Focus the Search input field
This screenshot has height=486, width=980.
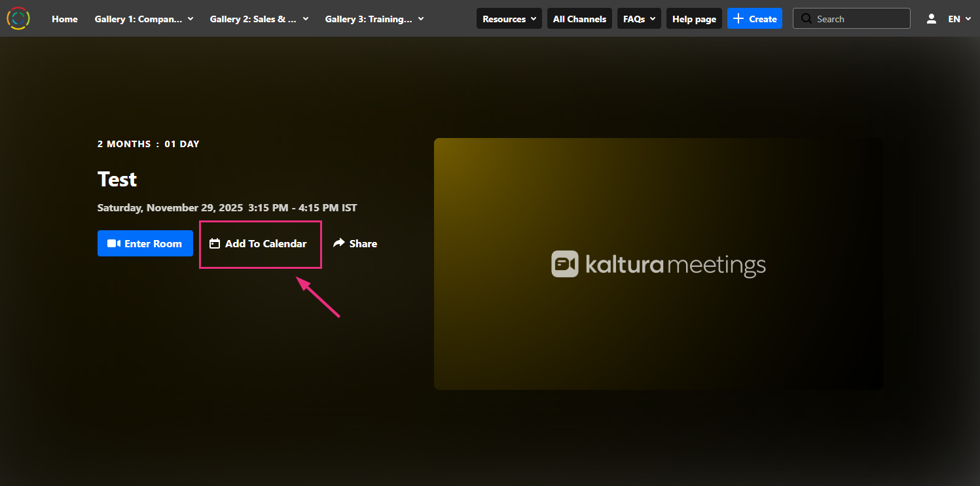pyautogui.click(x=851, y=19)
